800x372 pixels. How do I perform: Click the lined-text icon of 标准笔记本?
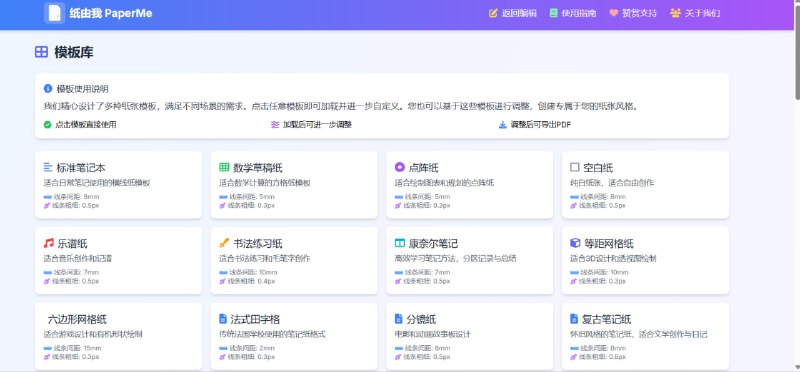click(x=48, y=167)
